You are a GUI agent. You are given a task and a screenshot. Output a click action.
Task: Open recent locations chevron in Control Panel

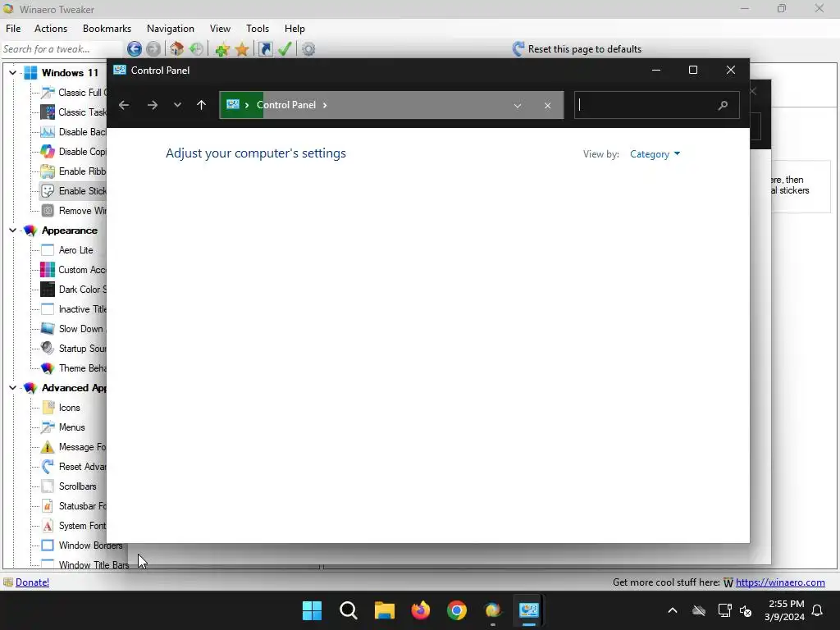[177, 105]
